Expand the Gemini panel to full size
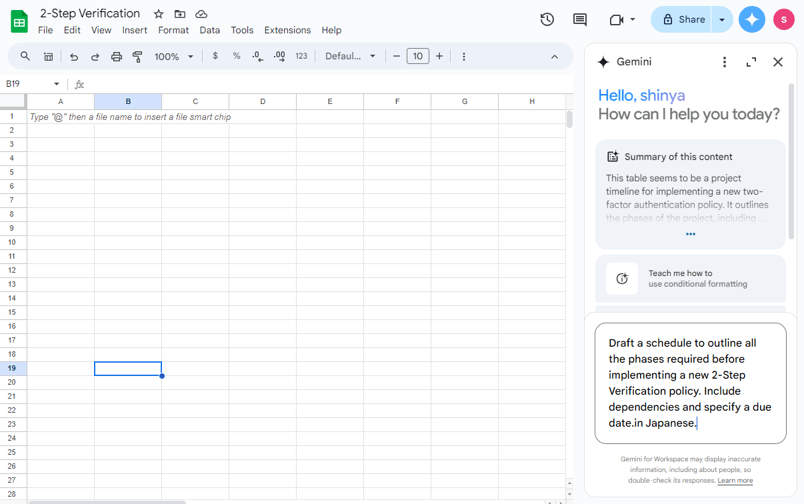This screenshot has width=804, height=504. (751, 62)
